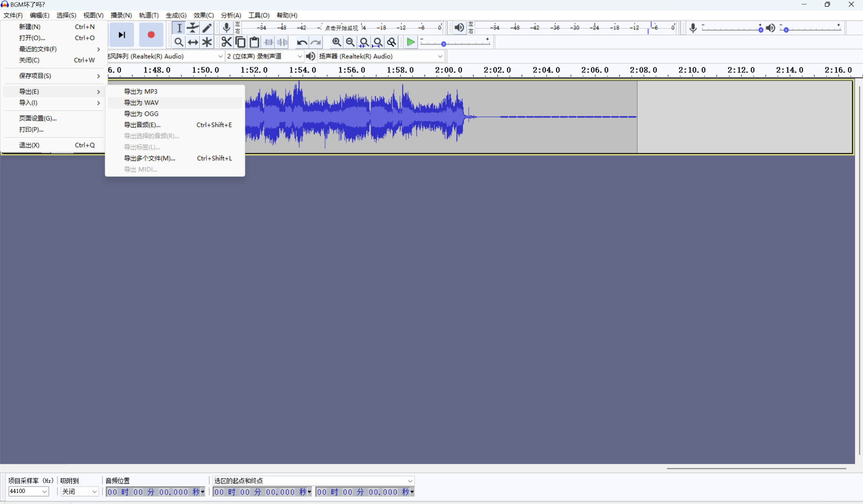Click speaker icon beside output device dropdown
Screen dimensions: 863x504
(x=311, y=56)
